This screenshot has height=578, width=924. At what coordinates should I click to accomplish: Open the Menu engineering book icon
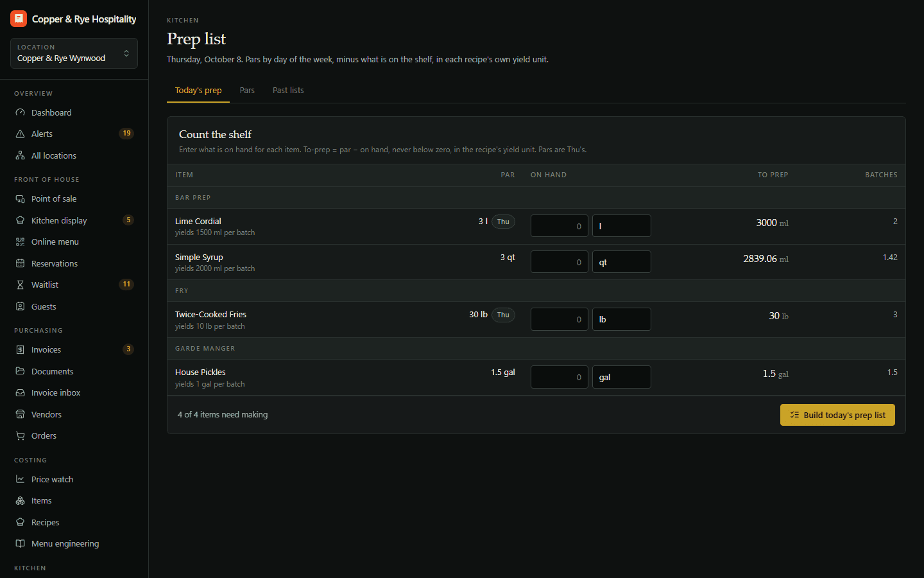pos(20,543)
